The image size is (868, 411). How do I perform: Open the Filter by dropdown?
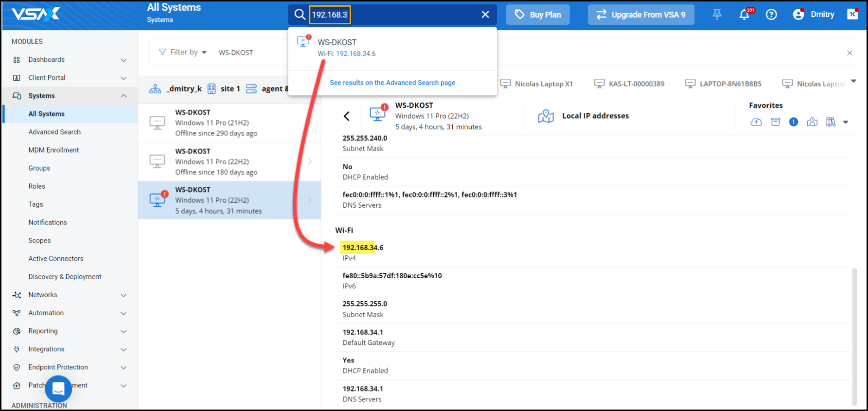pyautogui.click(x=183, y=52)
